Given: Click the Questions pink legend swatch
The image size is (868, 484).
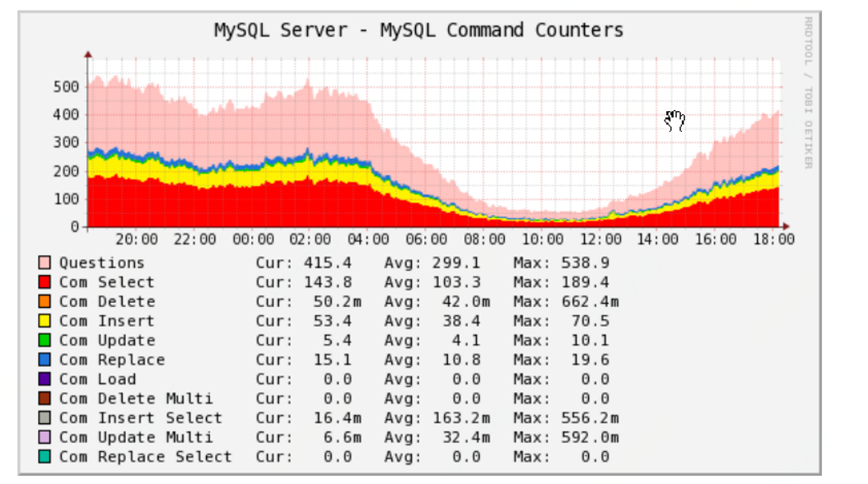Looking at the screenshot, I should tap(44, 263).
